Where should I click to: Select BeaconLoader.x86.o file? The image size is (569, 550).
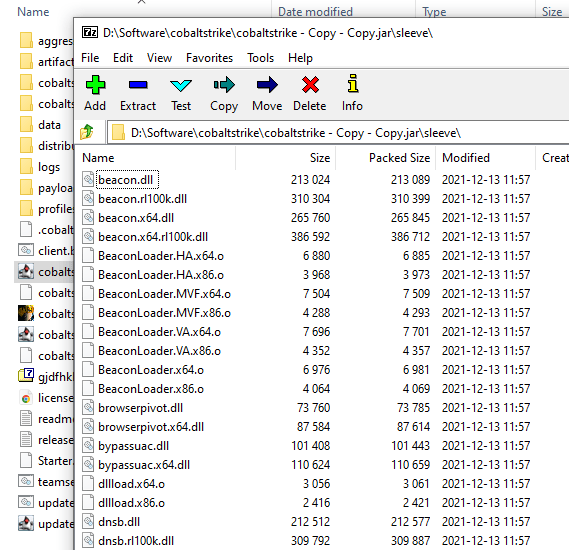[x=151, y=389]
